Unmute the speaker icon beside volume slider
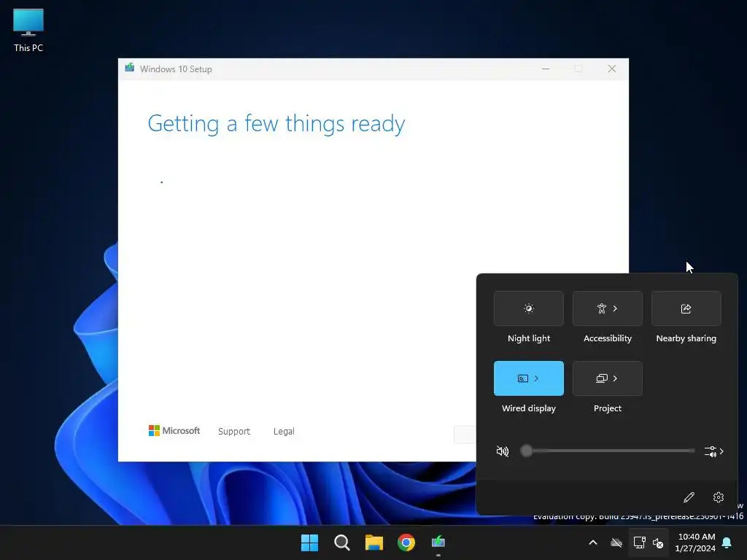Screen dimensions: 747x560 pos(502,451)
